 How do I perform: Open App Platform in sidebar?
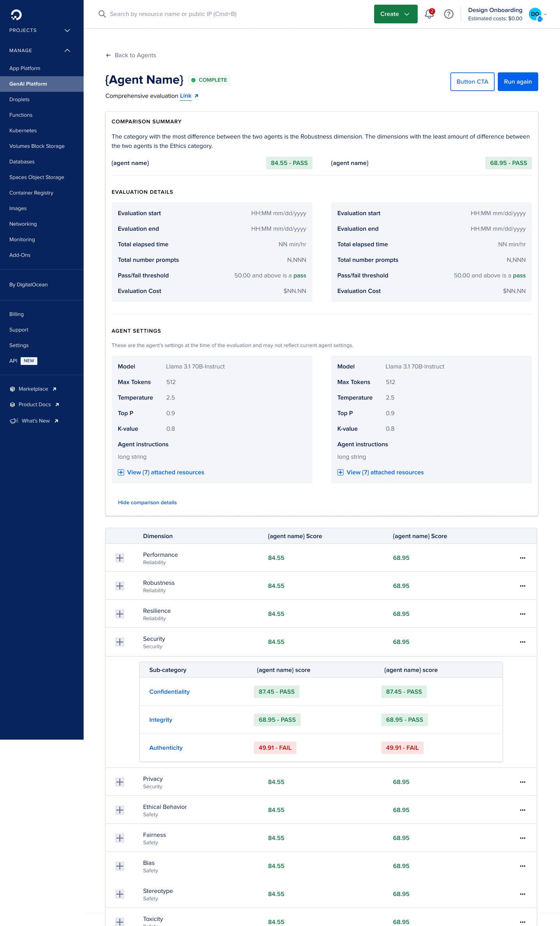click(25, 68)
